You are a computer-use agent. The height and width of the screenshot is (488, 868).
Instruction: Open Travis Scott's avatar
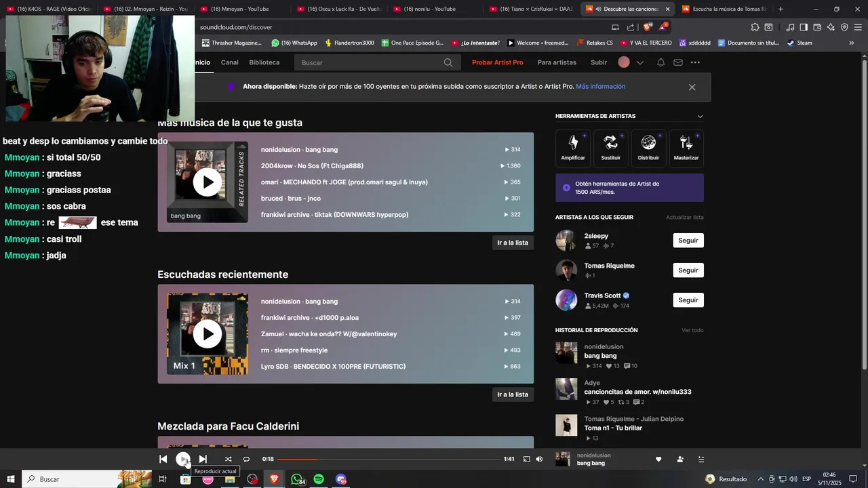(566, 300)
